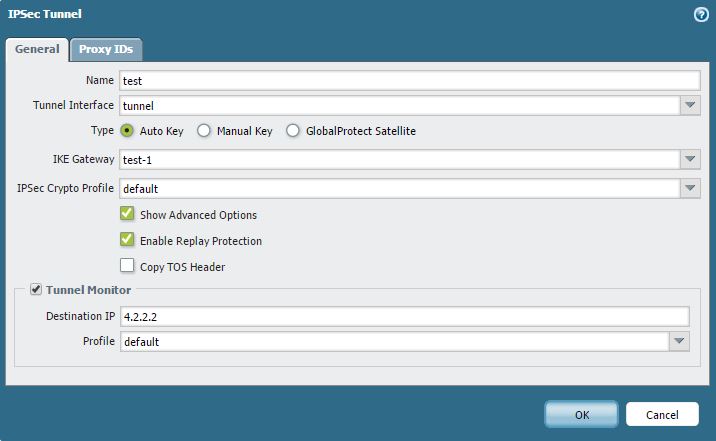This screenshot has width=716, height=441.
Task: Click the Enable Replay Protection label
Action: [x=201, y=241]
